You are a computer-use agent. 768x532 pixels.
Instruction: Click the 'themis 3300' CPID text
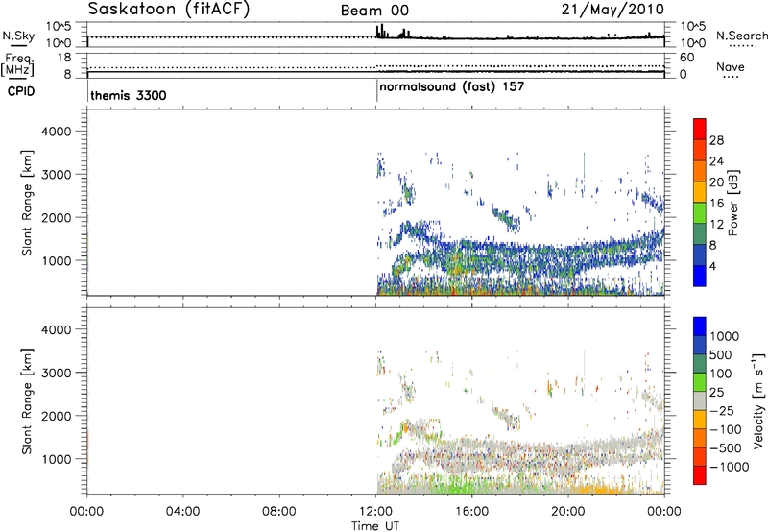tap(129, 95)
